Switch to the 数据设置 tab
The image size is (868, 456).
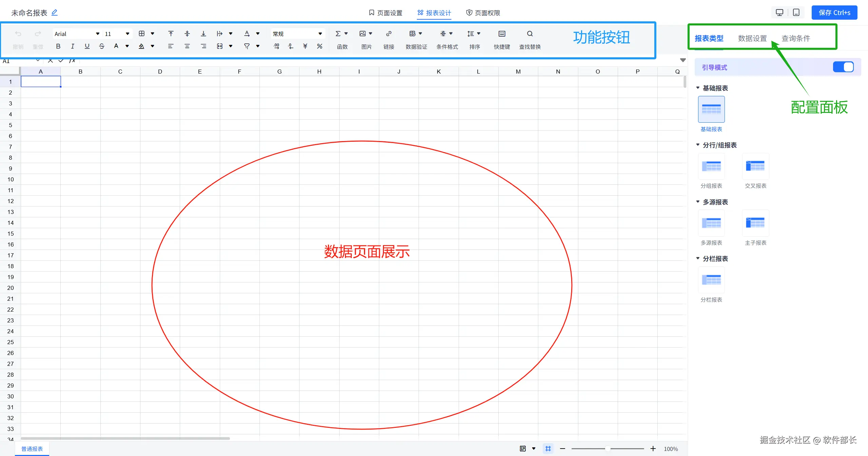[x=752, y=38]
